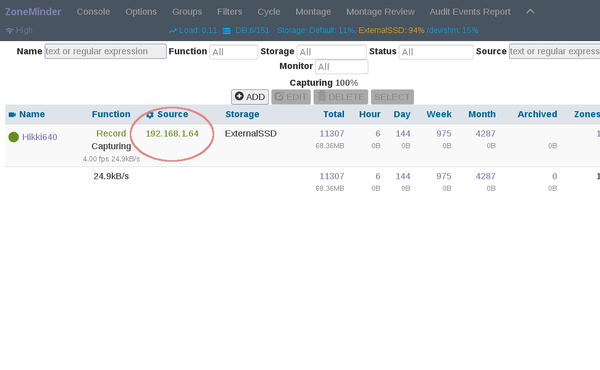Open the Hikki640 monitor link
600x370 pixels.
tap(39, 137)
